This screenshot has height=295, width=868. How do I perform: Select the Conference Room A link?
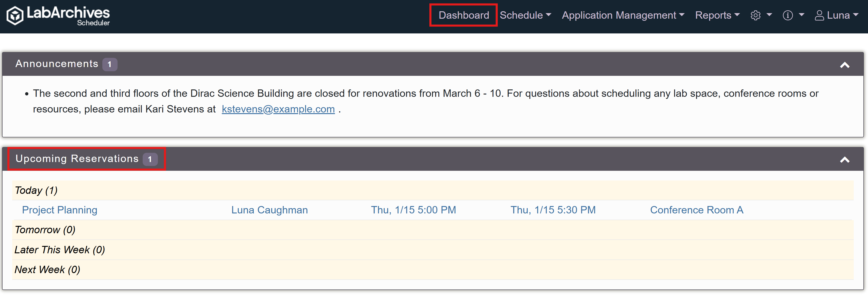[697, 210]
